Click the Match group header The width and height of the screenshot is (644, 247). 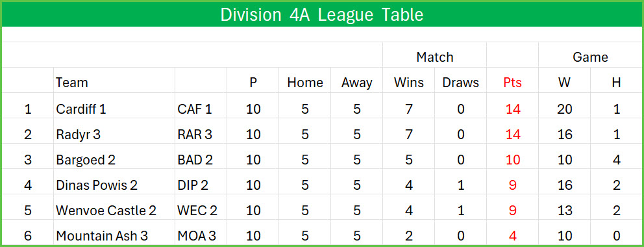click(434, 57)
